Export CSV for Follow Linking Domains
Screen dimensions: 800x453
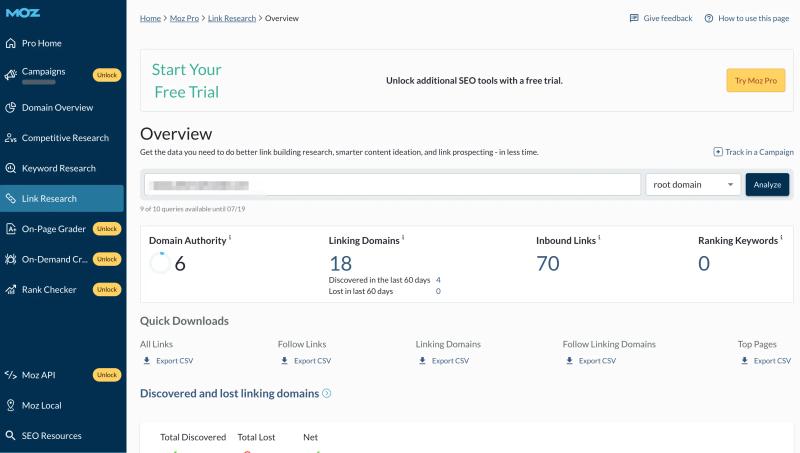(590, 361)
